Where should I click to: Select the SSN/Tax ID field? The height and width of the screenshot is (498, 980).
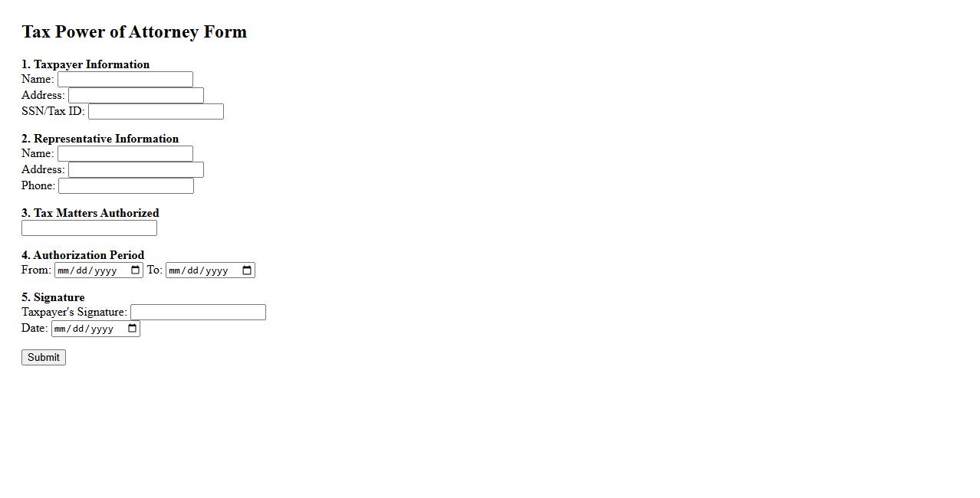[156, 112]
